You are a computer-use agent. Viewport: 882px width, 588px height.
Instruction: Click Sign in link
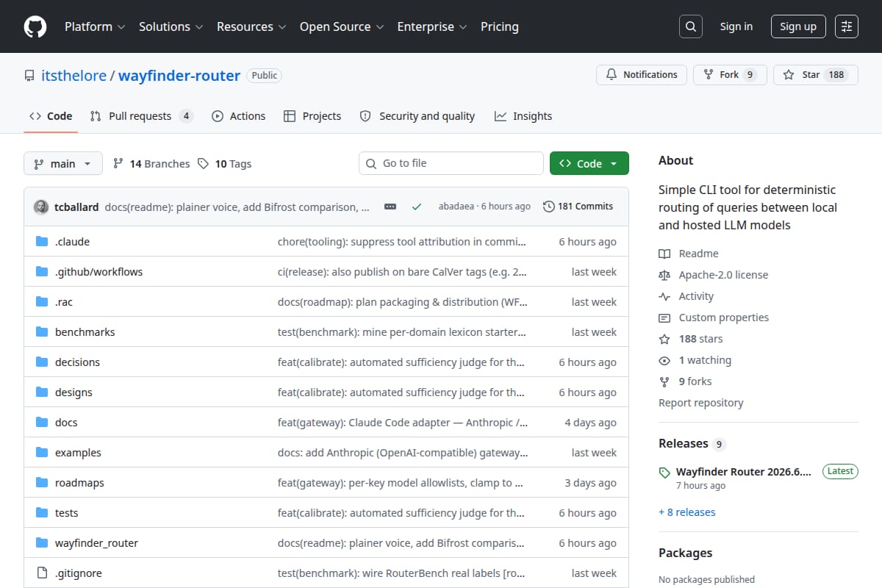tap(736, 26)
